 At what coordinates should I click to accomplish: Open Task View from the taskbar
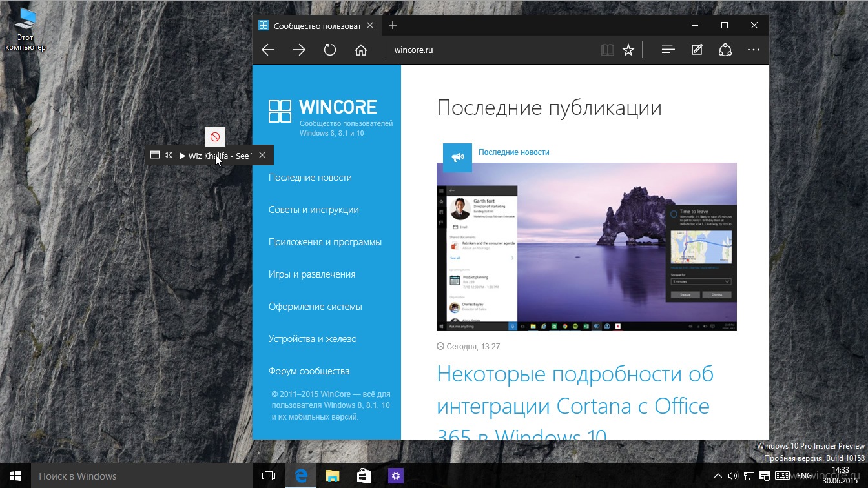click(269, 476)
